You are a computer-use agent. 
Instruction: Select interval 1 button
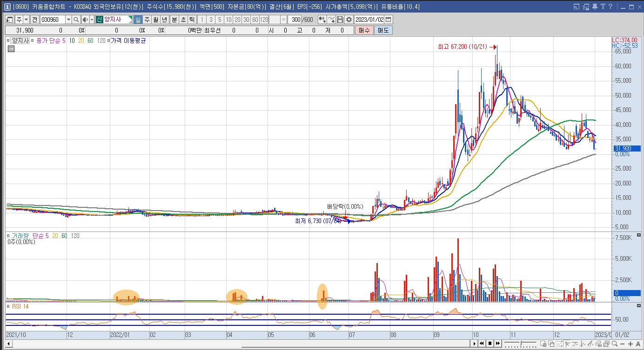pos(201,20)
